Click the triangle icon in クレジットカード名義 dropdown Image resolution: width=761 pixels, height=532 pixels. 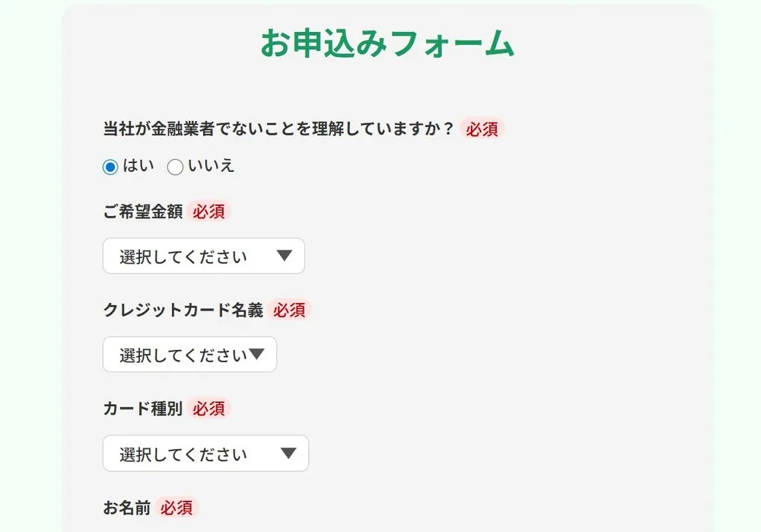coord(256,354)
